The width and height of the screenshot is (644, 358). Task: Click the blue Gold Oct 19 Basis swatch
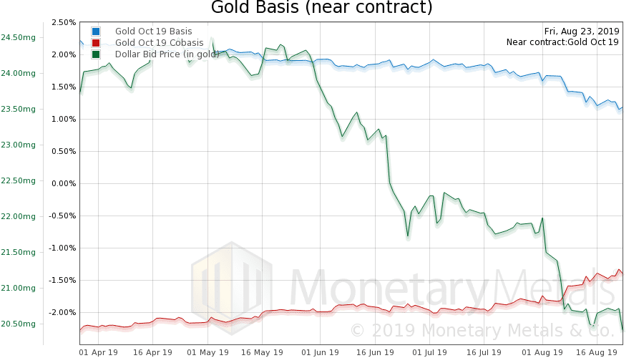pyautogui.click(x=96, y=32)
